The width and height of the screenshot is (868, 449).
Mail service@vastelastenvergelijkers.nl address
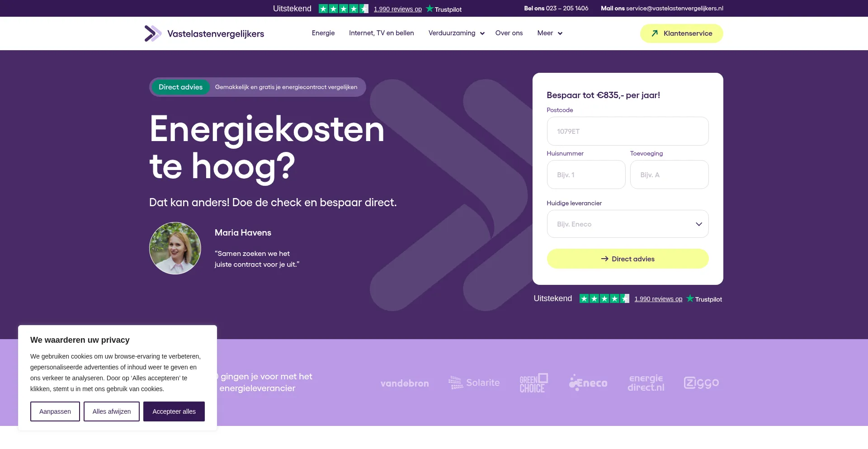pyautogui.click(x=675, y=8)
